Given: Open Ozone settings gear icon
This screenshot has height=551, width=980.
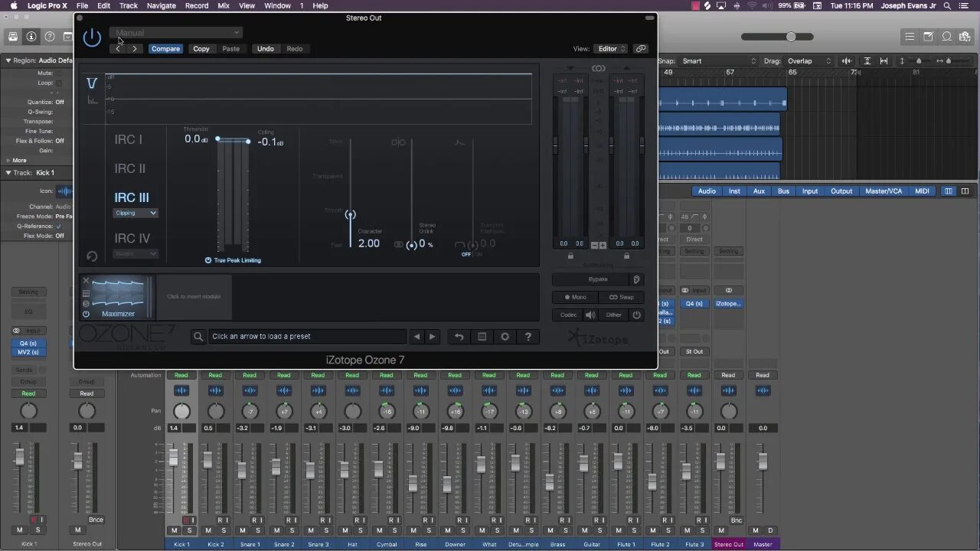Looking at the screenshot, I should [505, 337].
